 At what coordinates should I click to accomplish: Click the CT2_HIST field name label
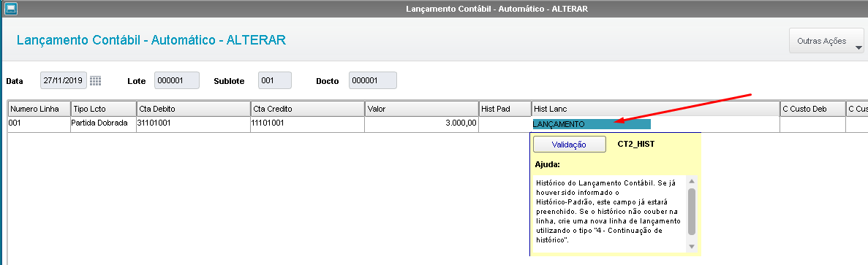[636, 144]
